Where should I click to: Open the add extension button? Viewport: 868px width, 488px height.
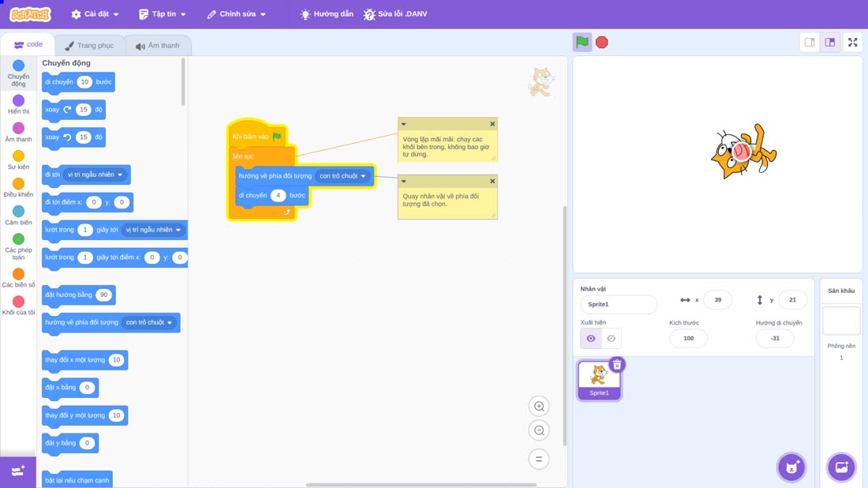click(x=18, y=472)
